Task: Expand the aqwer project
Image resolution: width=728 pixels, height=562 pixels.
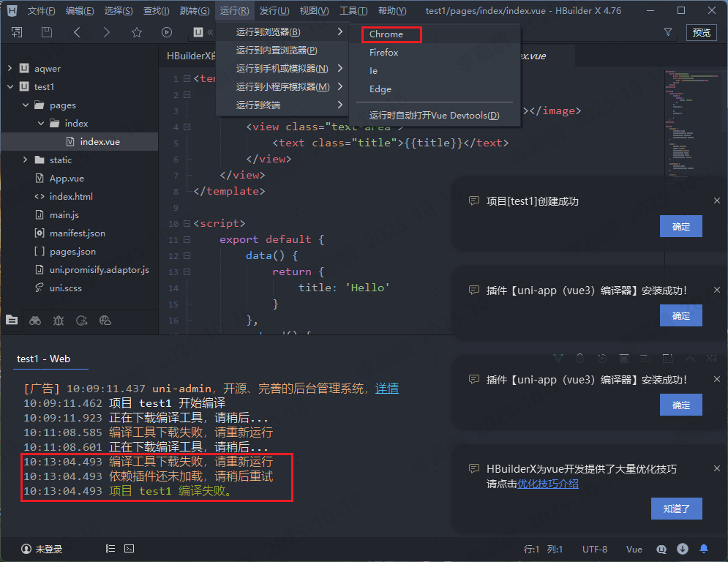Action: tap(10, 68)
